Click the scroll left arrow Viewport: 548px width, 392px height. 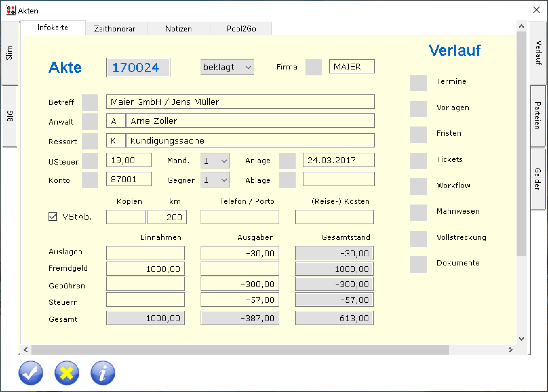pos(26,350)
